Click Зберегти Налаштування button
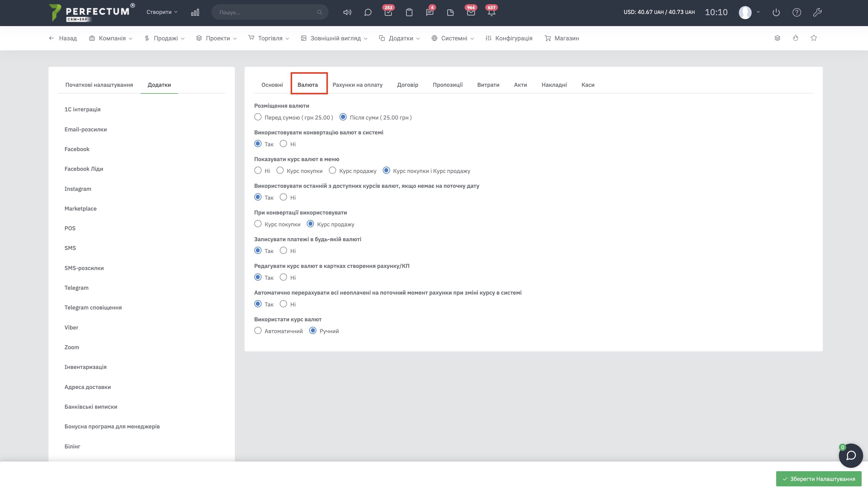868x490 pixels. (x=819, y=478)
